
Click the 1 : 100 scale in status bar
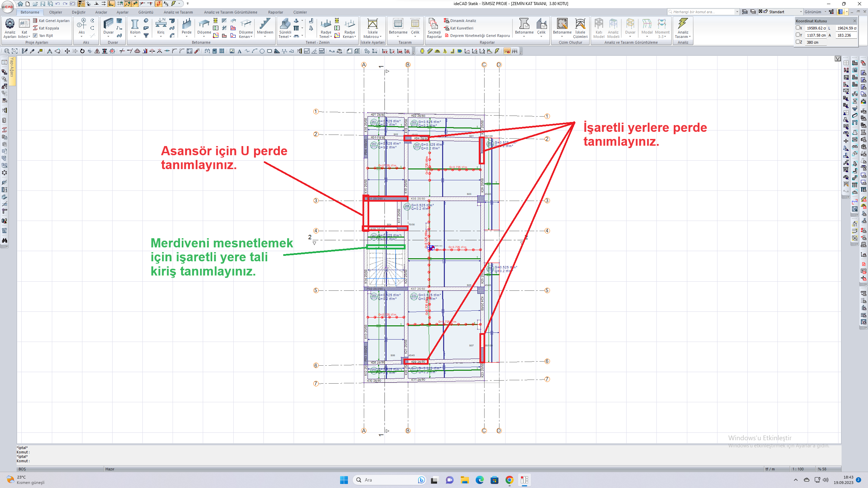pos(798,469)
